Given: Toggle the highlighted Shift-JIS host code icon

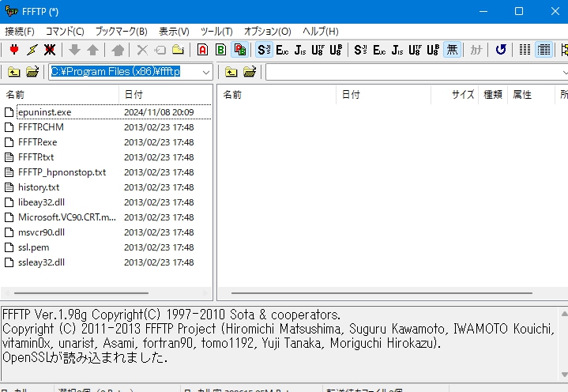Looking at the screenshot, I should coord(264,50).
